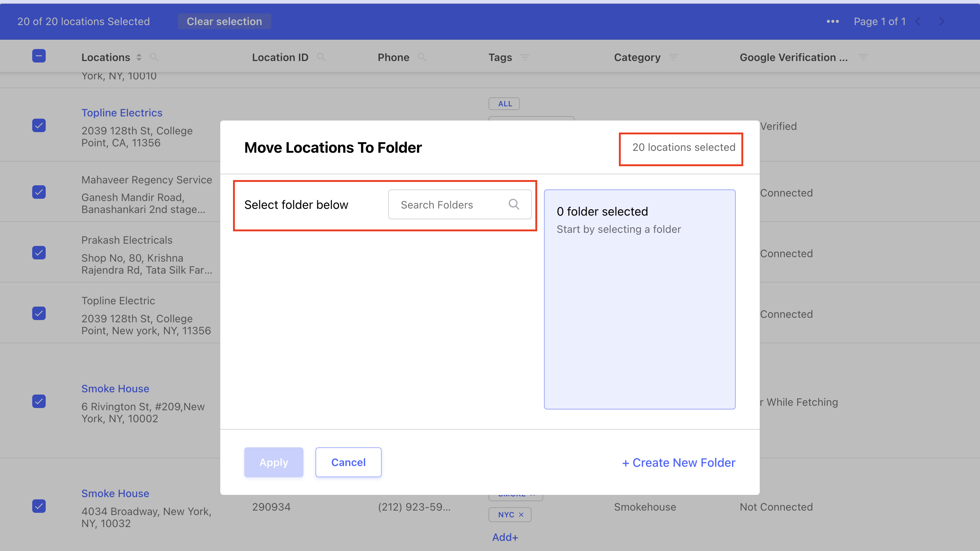Click the Cancel button in the dialog

(348, 462)
